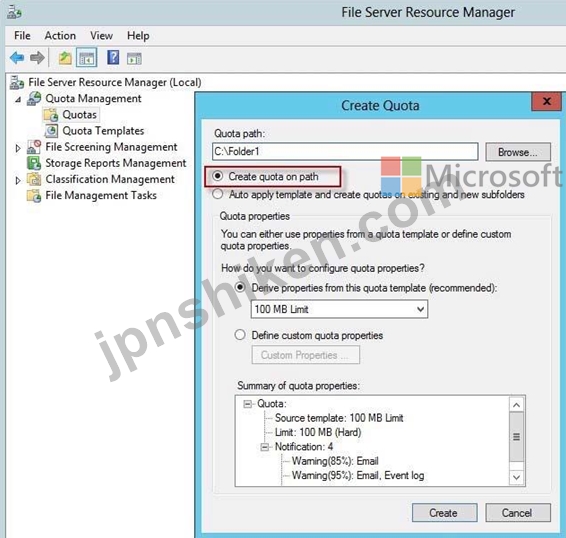Click into the Quota path text field

pyautogui.click(x=345, y=152)
